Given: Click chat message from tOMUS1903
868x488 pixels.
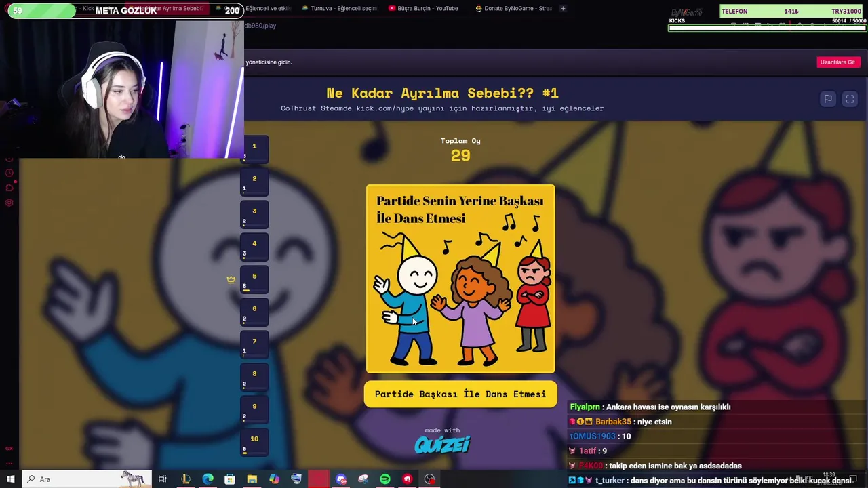Looking at the screenshot, I should click(x=600, y=436).
